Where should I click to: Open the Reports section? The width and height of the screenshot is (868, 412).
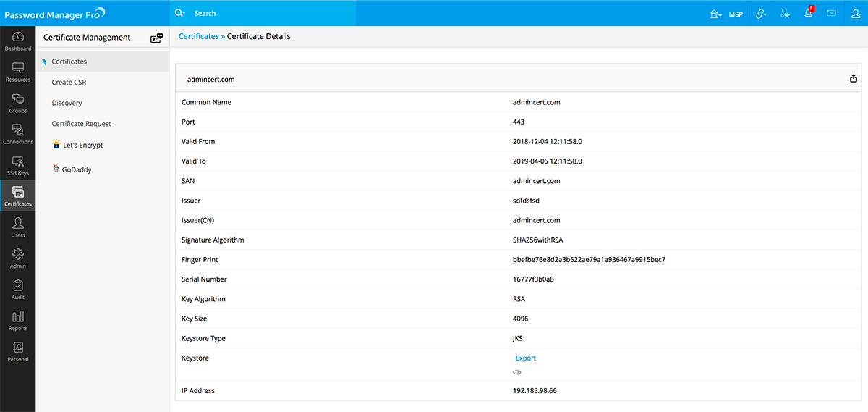coord(18,321)
